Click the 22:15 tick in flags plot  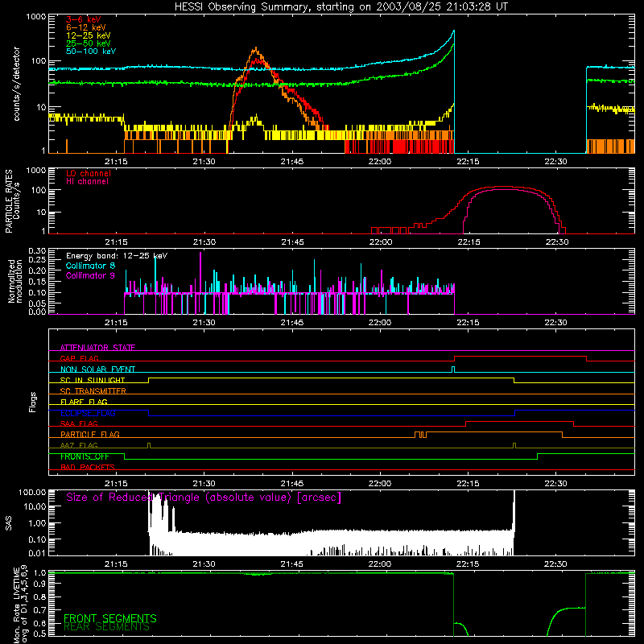[469, 484]
